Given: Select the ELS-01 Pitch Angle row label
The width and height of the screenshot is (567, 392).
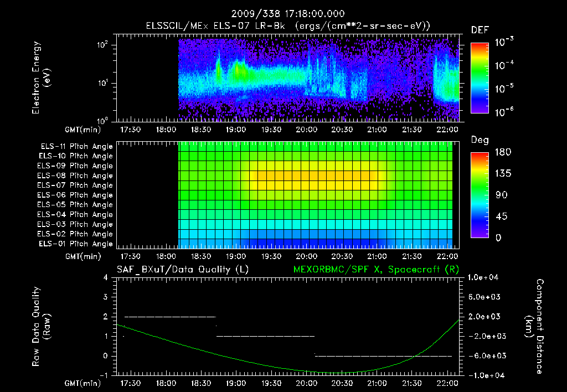Looking at the screenshot, I should (x=76, y=244).
